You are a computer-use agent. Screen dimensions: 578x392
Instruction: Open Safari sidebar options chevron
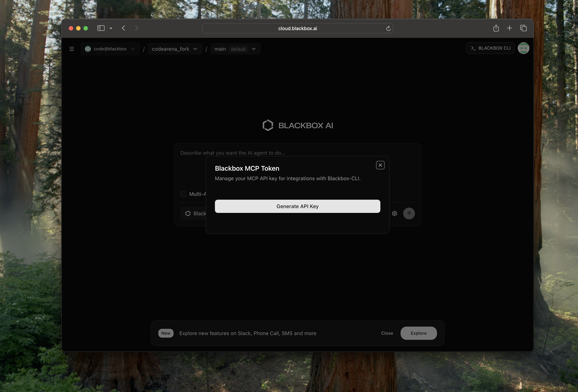tap(111, 28)
